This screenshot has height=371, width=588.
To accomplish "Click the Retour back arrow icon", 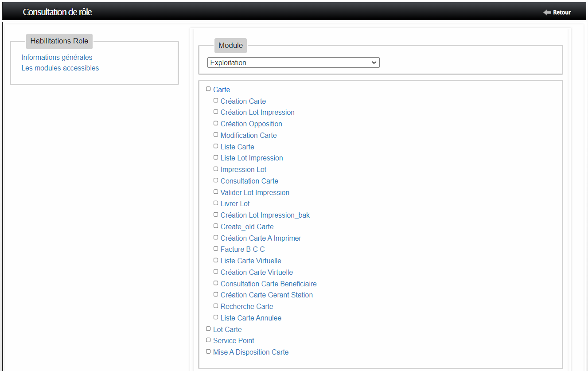I will [547, 12].
